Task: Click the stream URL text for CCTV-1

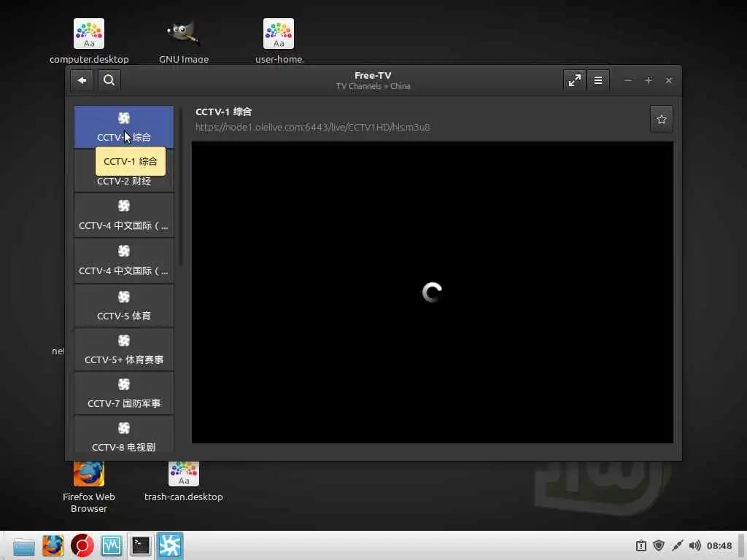Action: click(x=312, y=127)
